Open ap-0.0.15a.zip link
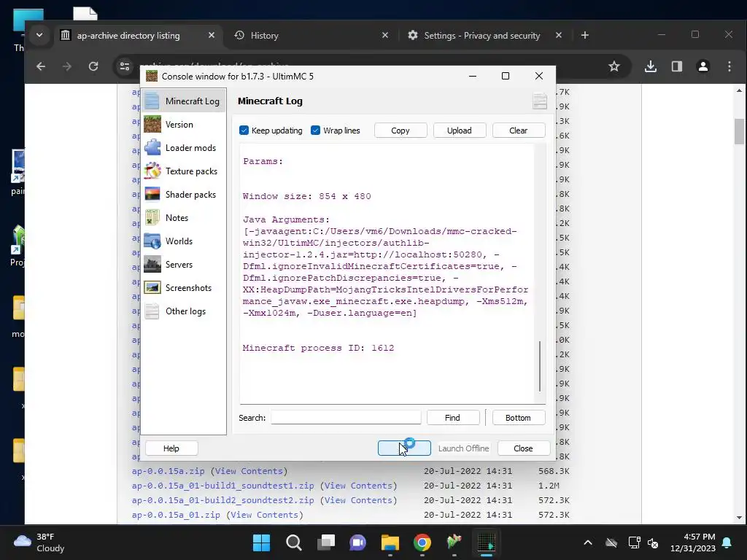The image size is (747, 560). coord(169,471)
